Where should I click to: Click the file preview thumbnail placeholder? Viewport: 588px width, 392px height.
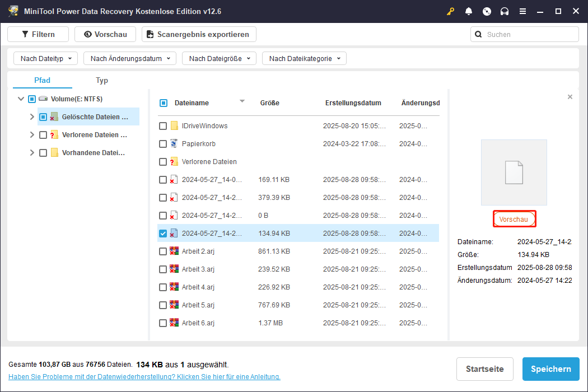pyautogui.click(x=514, y=172)
